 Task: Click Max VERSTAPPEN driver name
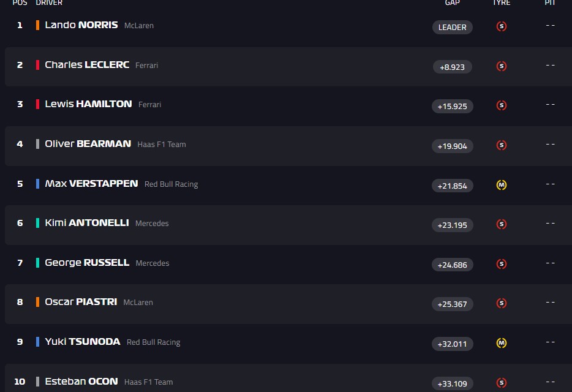pyautogui.click(x=91, y=184)
